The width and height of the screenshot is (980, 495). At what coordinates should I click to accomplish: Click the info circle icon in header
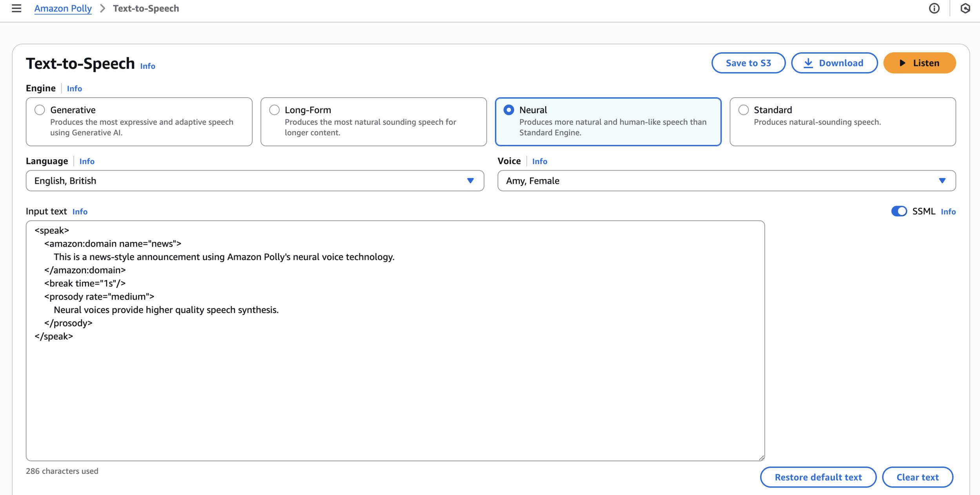(x=934, y=8)
